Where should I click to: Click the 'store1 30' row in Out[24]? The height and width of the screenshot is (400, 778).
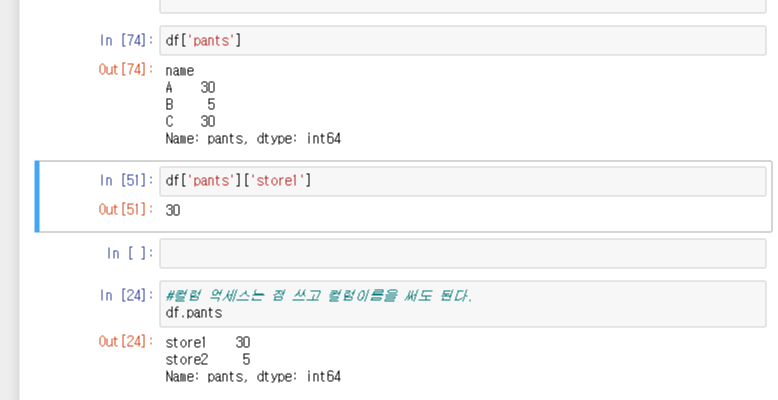click(208, 342)
